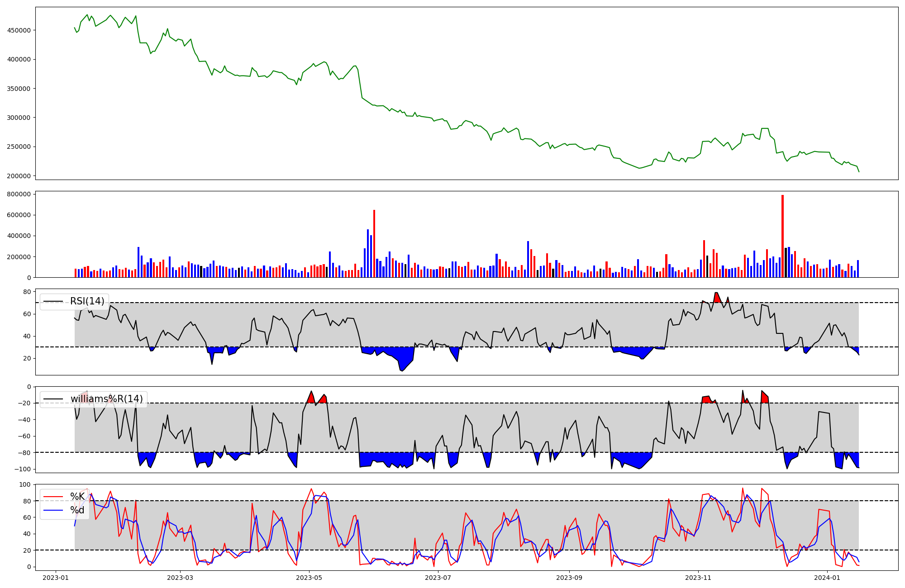This screenshot has height=588, width=905.
Task: Click the 2023-11 date tick label
Action: click(698, 578)
